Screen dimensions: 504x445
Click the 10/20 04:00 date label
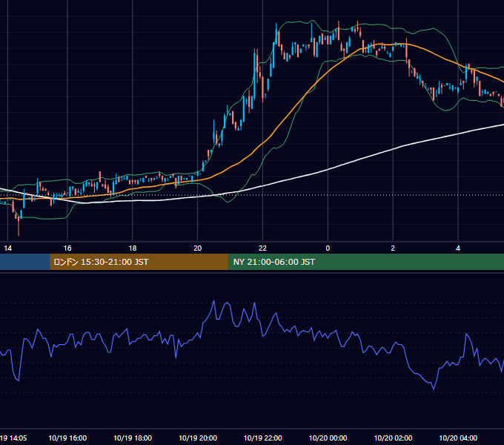458,438
